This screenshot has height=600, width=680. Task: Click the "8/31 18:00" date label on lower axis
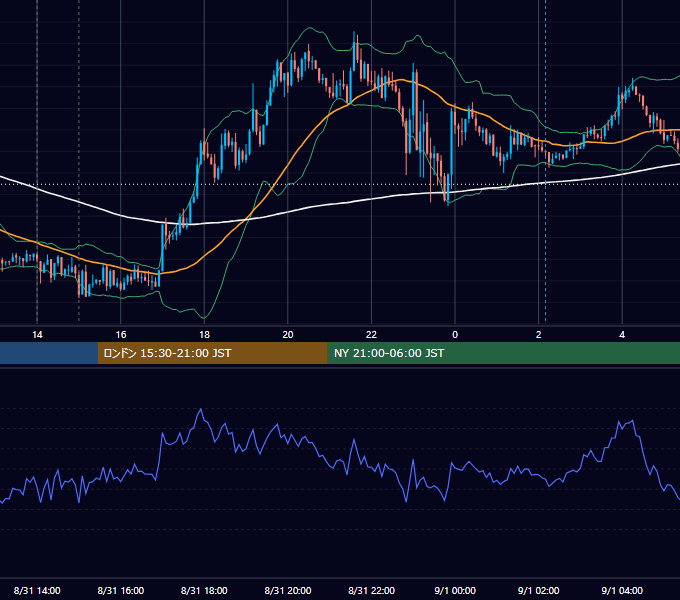pos(204,590)
